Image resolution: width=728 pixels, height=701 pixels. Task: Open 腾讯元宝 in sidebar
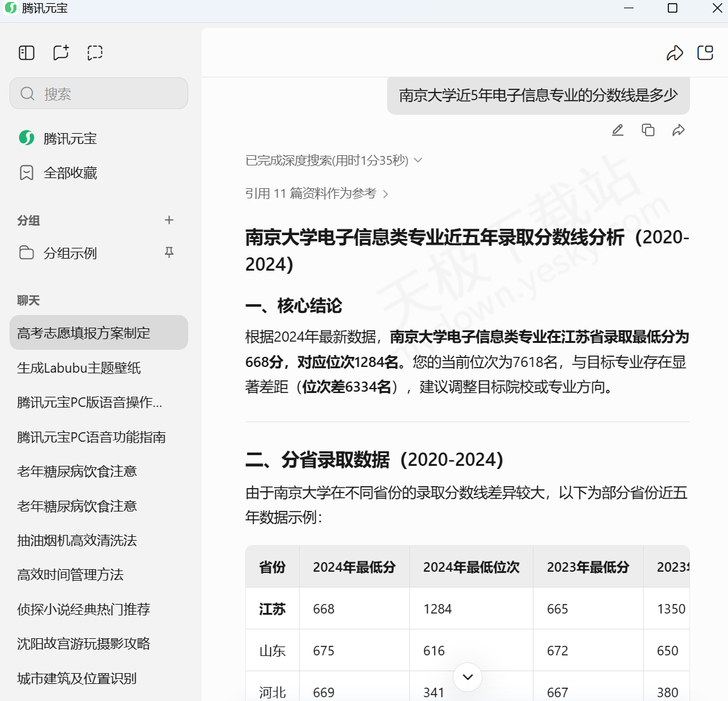(70, 138)
